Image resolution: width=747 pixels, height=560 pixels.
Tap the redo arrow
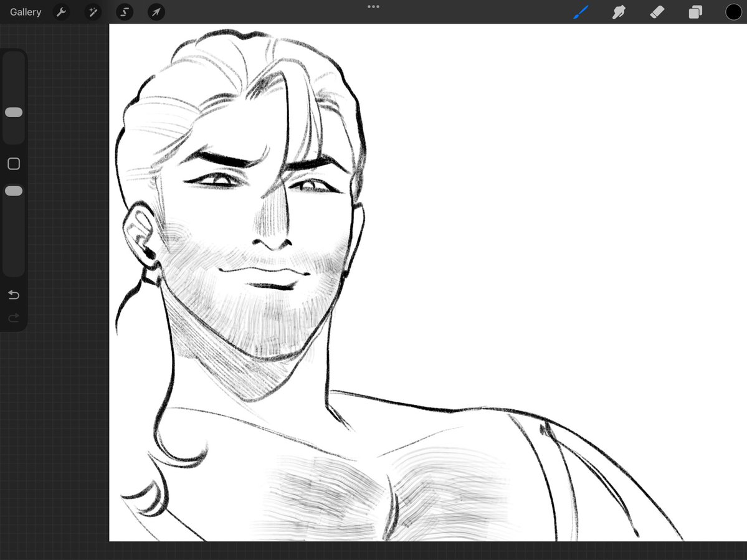click(x=13, y=318)
